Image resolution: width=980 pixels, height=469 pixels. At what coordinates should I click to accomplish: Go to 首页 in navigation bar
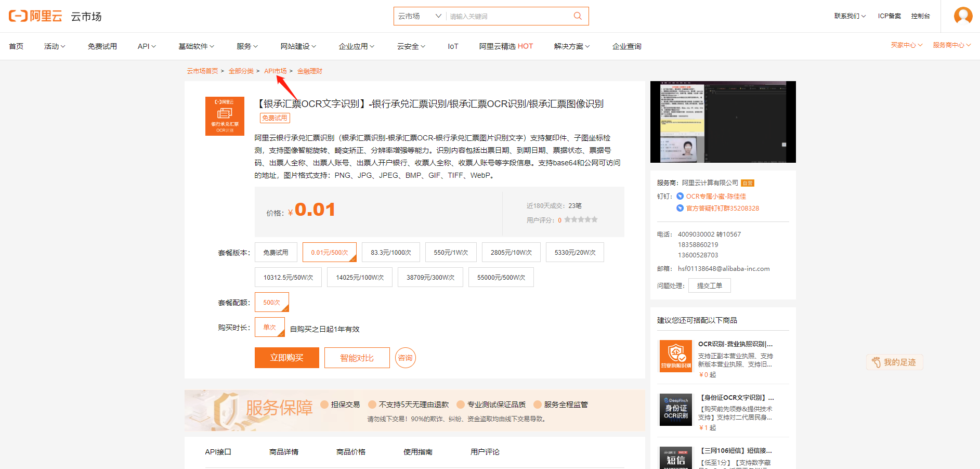[x=16, y=46]
